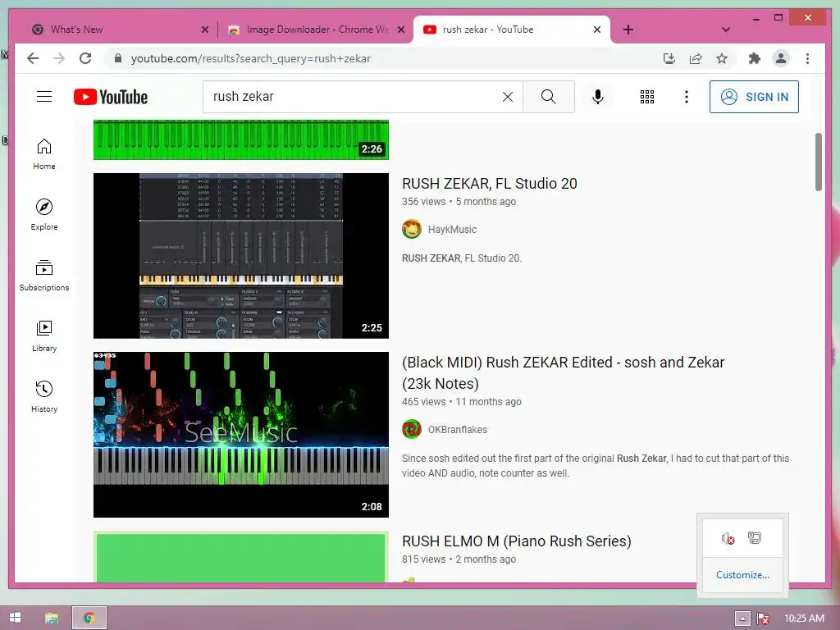Image resolution: width=840 pixels, height=630 pixels.
Task: Open the YouTube guide hamburger menu
Action: pos(44,97)
